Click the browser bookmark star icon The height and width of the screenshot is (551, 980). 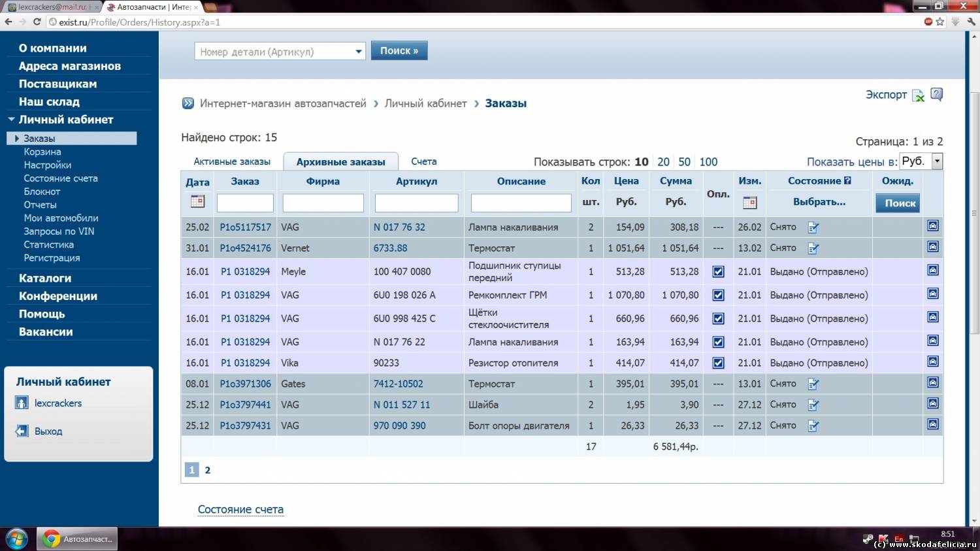[940, 22]
